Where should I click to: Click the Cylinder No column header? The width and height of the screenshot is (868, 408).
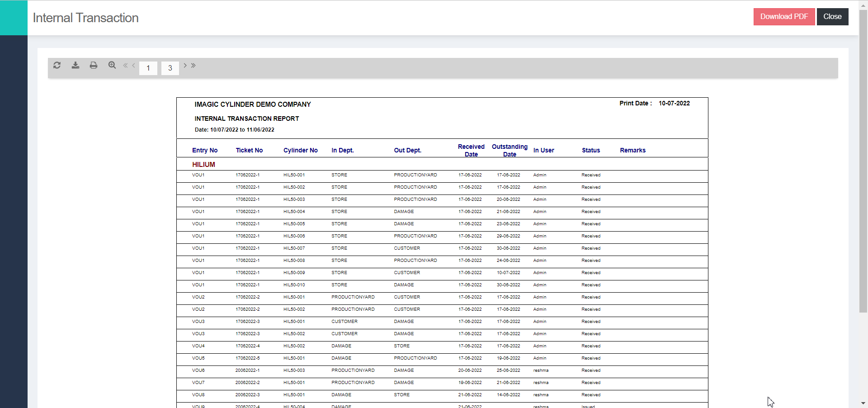coord(301,150)
